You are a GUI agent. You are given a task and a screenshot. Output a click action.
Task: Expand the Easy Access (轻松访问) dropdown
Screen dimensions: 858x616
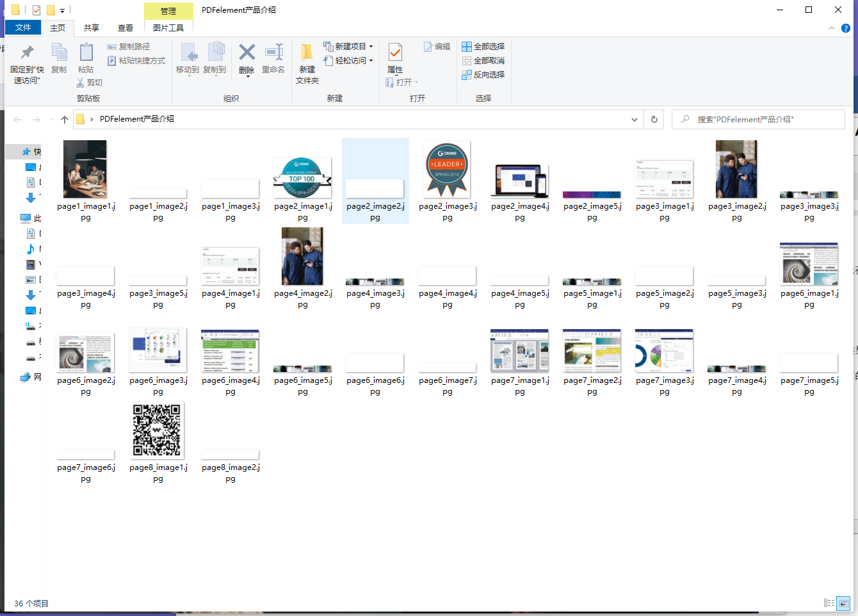371,61
